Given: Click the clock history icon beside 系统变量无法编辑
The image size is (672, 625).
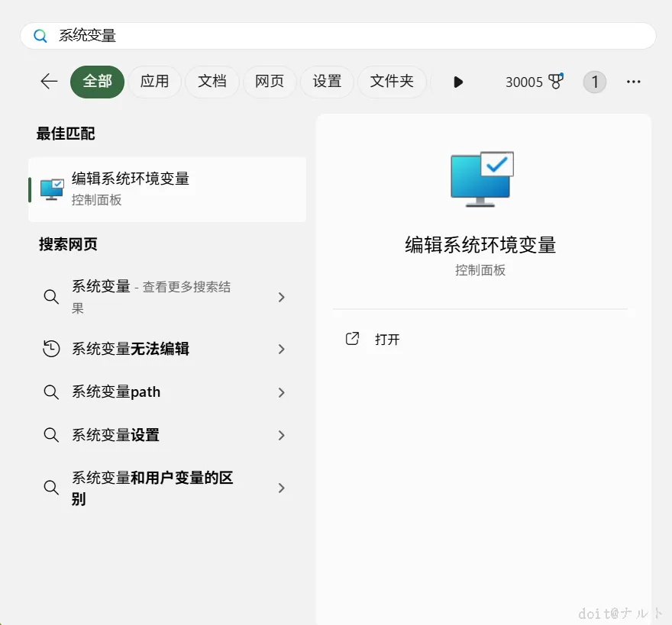Looking at the screenshot, I should pyautogui.click(x=51, y=348).
